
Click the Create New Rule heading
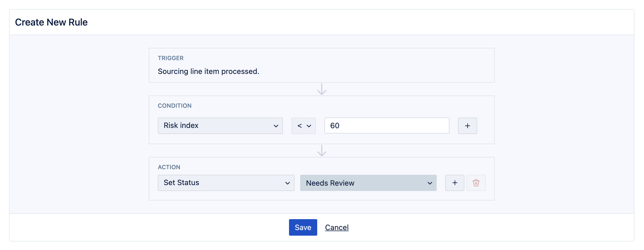[51, 22]
